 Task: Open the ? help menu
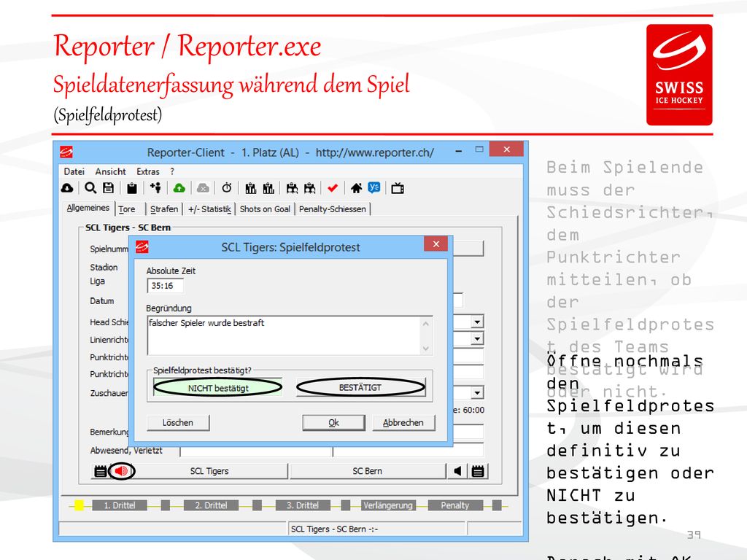tap(172, 171)
